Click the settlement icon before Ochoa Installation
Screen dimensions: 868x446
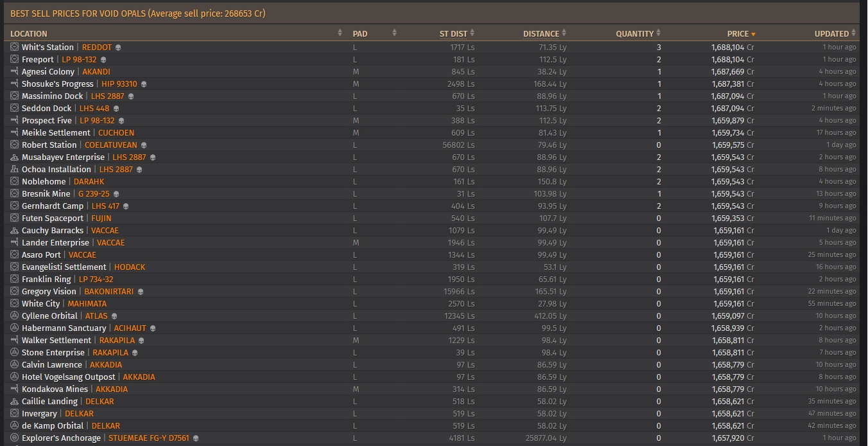15,169
